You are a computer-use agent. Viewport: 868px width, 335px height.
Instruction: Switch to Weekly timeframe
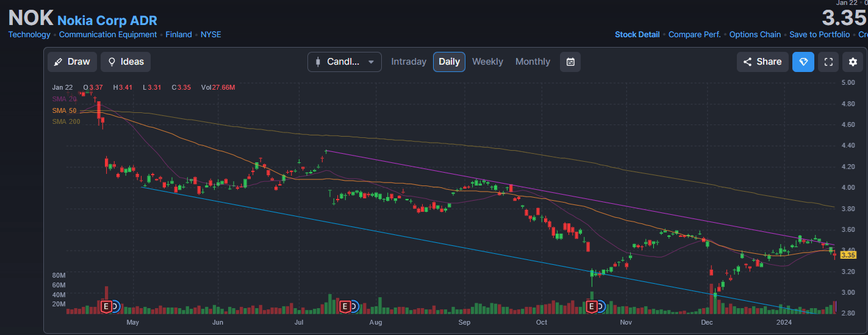[x=487, y=62]
